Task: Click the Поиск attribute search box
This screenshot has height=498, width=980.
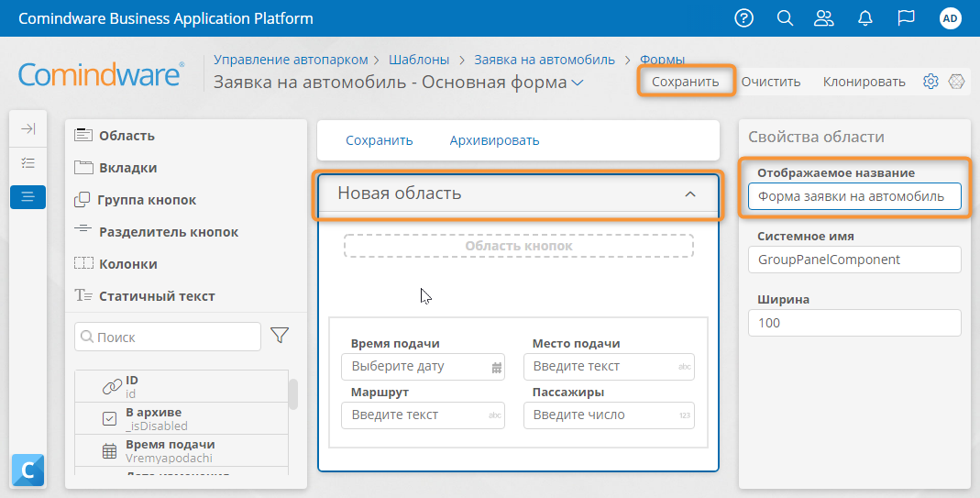Action: pos(168,337)
